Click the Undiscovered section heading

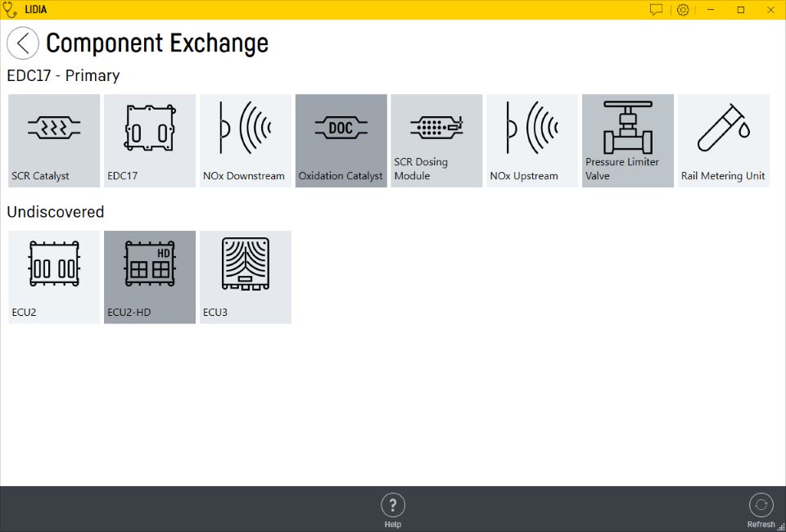point(56,212)
